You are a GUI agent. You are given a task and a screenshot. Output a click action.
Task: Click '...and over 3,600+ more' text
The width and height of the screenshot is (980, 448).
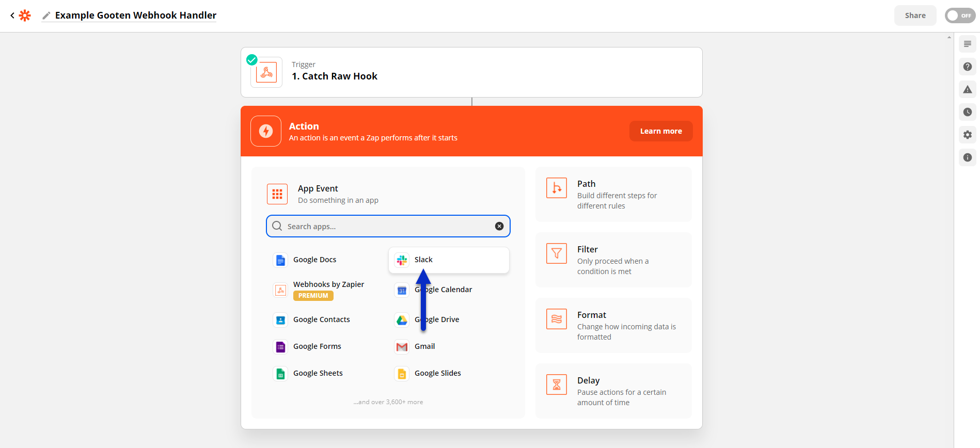click(388, 402)
